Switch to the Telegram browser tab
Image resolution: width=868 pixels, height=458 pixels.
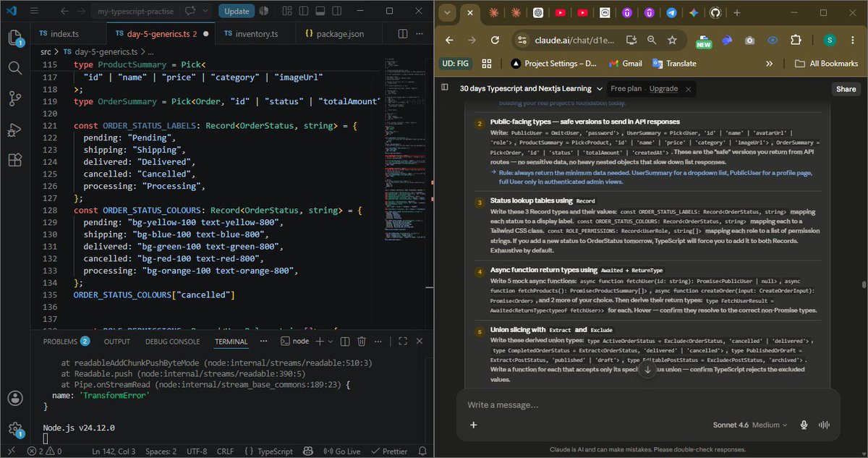[x=672, y=12]
